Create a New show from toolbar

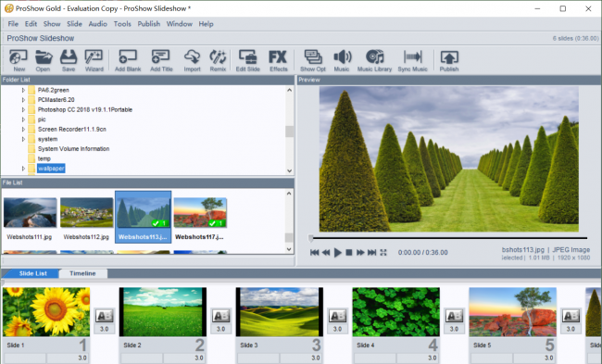(19, 61)
